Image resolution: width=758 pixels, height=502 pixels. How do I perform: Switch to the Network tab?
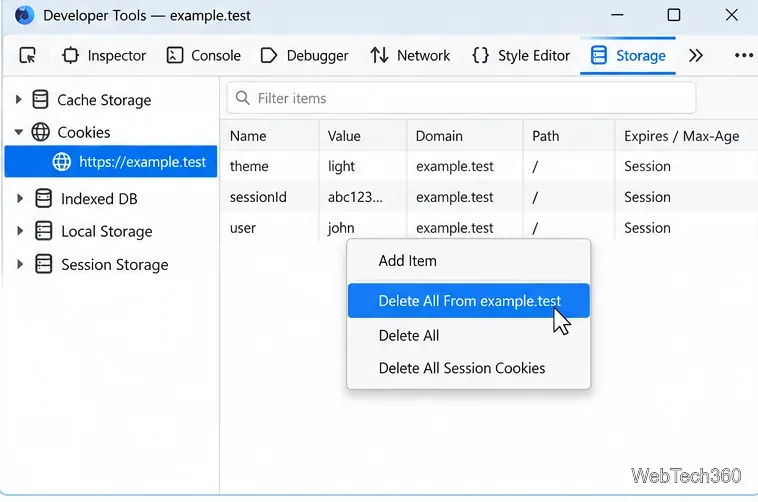point(410,56)
